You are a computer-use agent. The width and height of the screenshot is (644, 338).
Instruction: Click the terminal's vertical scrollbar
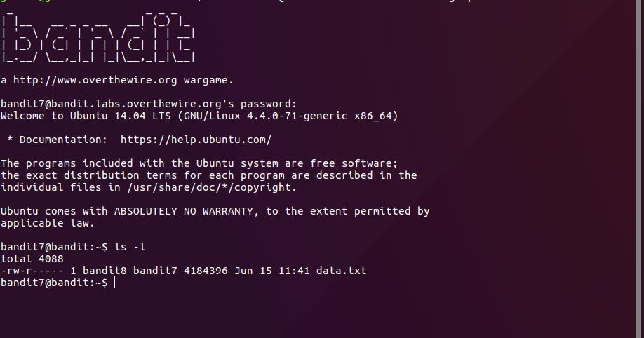coord(640,169)
